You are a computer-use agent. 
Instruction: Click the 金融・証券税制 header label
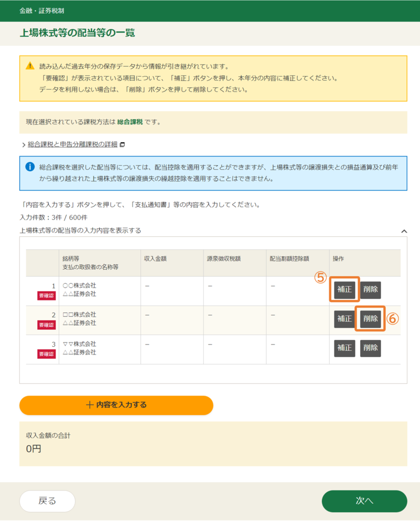(42, 11)
